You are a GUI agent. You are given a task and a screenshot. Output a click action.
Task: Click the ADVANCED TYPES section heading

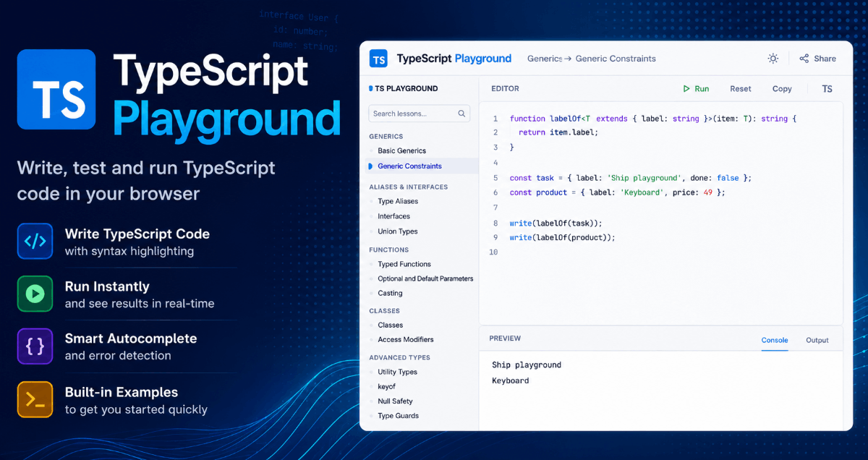(x=399, y=358)
